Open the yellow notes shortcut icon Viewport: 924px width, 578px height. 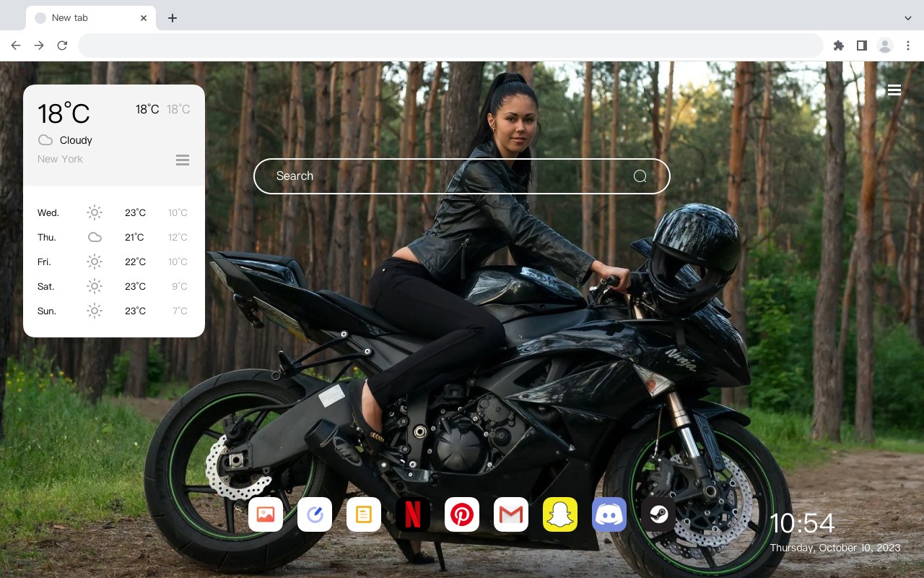coord(364,514)
